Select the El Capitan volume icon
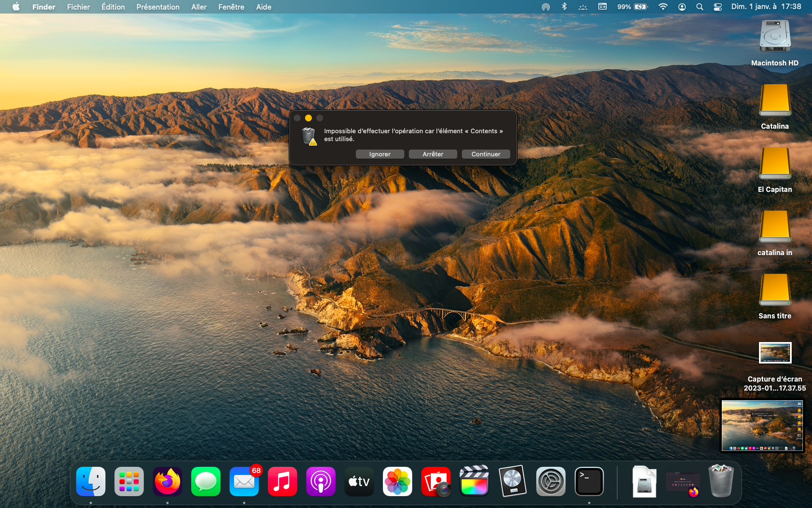 [775, 163]
